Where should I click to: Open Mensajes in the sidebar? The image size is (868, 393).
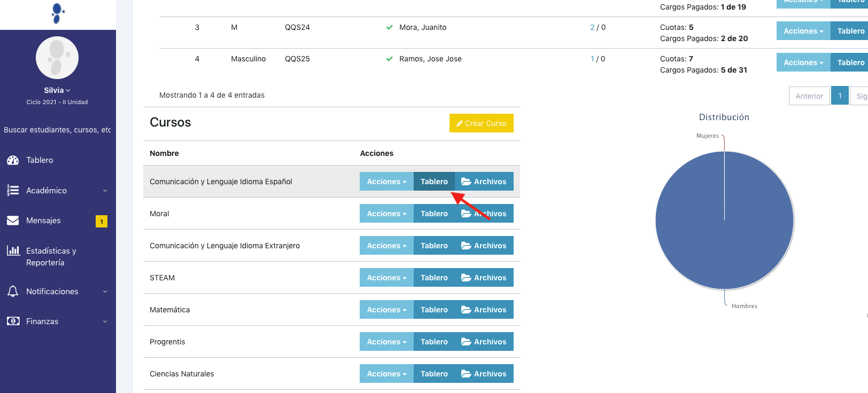[x=43, y=221]
